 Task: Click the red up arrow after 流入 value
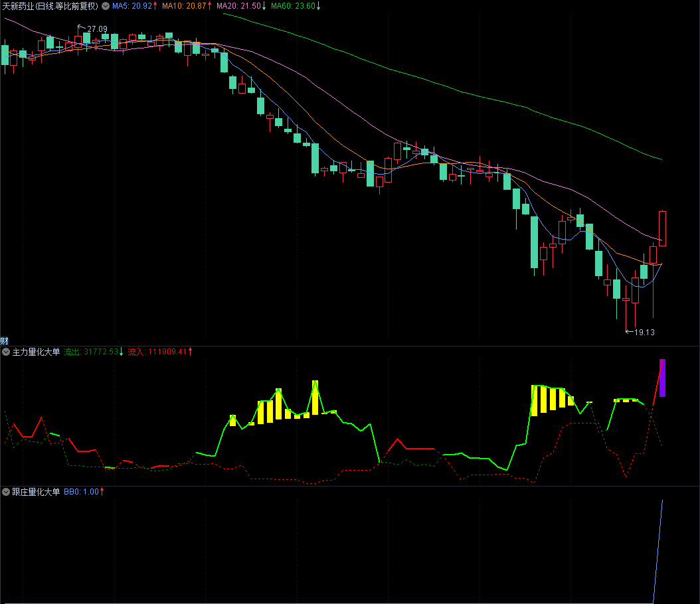(191, 352)
